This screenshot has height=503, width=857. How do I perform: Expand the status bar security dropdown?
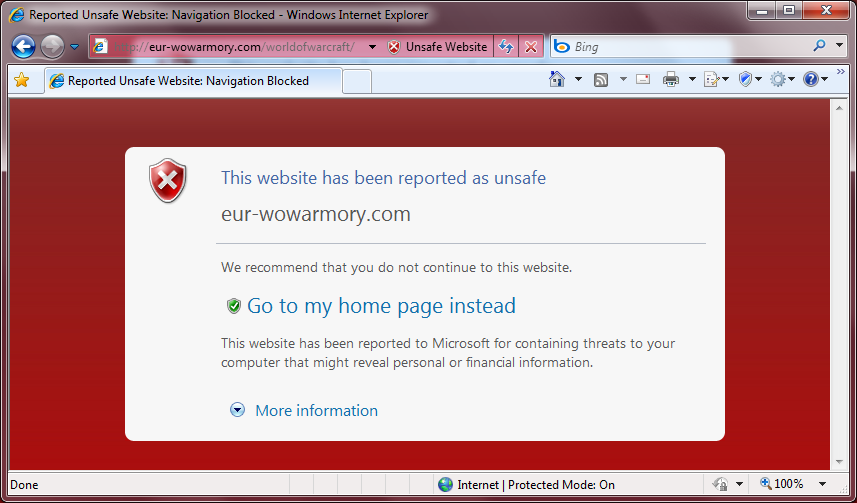(739, 484)
